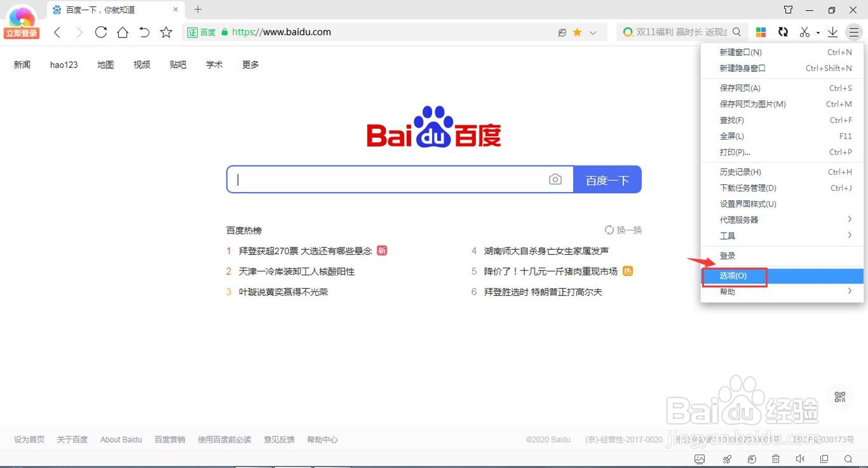Choose 保存网页为图片(M) menu item
The height and width of the screenshot is (468, 868).
tap(782, 104)
